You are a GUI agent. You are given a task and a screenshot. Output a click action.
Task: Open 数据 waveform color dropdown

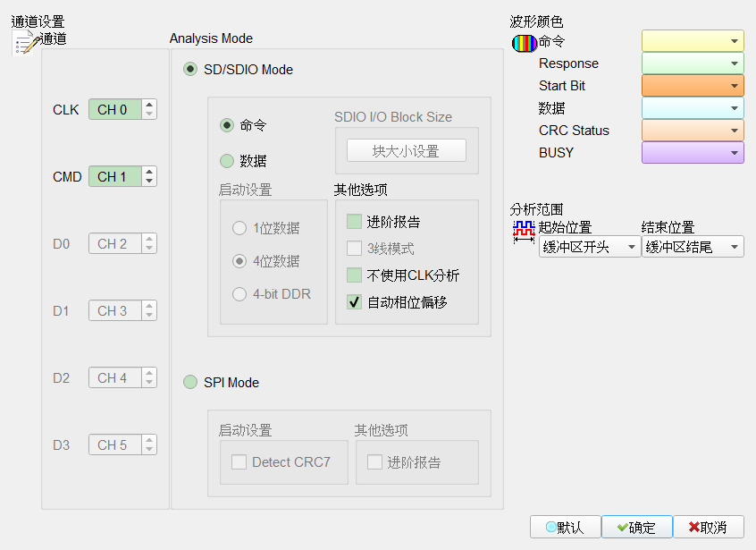[693, 108]
